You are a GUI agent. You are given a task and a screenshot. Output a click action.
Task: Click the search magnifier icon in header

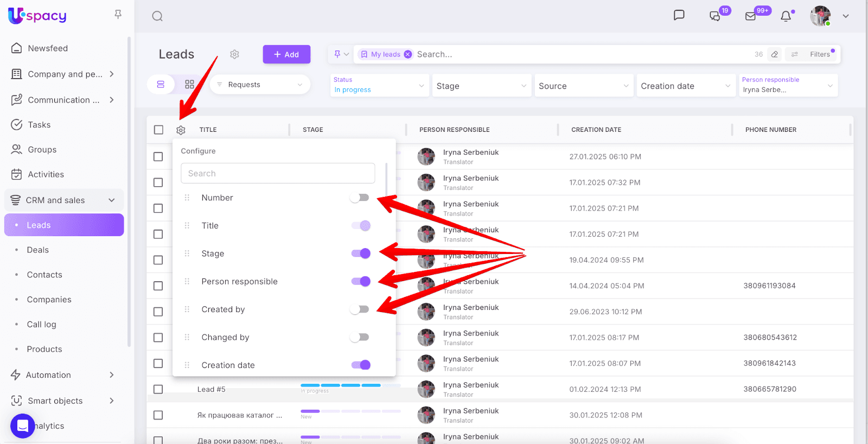tap(157, 16)
